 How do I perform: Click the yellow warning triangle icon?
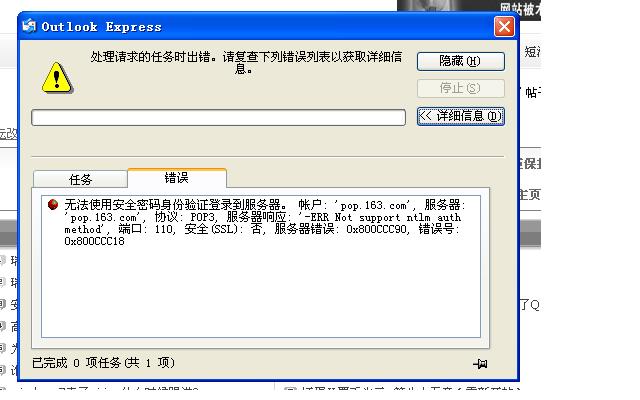tap(57, 78)
